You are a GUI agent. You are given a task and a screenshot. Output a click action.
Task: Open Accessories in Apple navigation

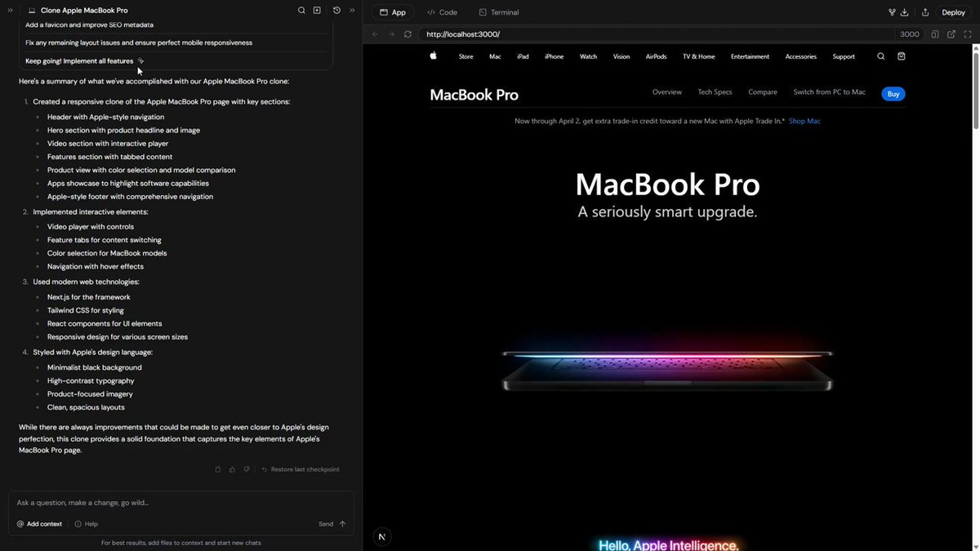tap(800, 57)
